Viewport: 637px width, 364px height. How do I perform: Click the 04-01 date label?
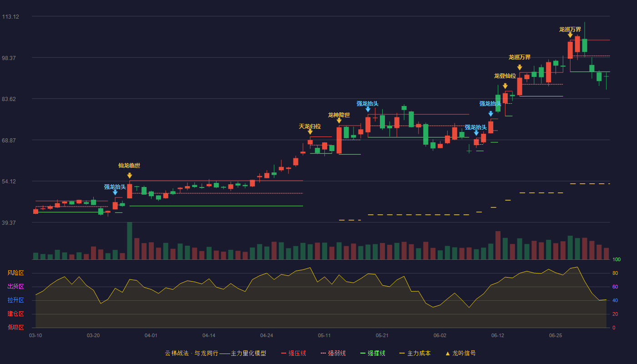point(151,335)
